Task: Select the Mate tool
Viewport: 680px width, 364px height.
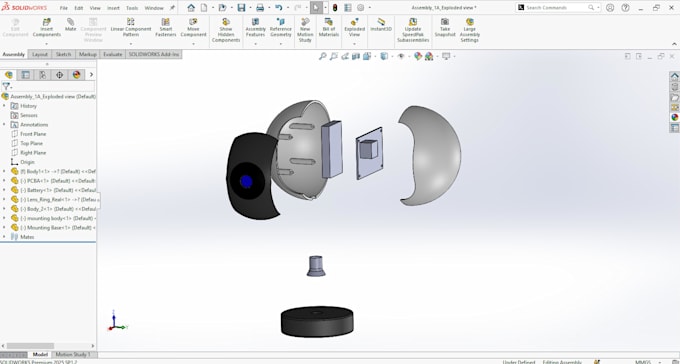Action: coord(70,25)
